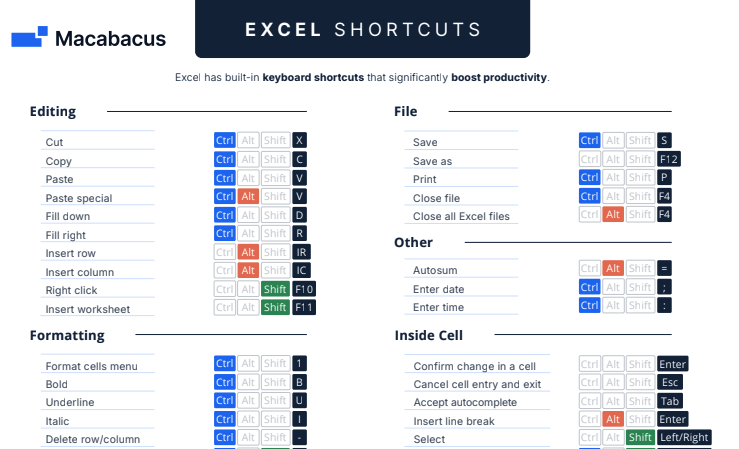This screenshot has width=739, height=449.
Task: Click the blue Ctrl key beside Bold
Action: 224,382
